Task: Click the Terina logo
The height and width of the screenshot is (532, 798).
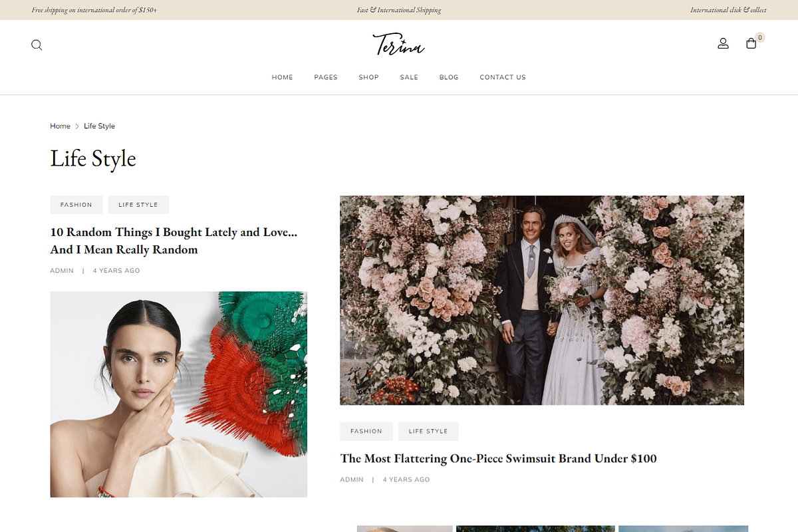Action: click(398, 45)
